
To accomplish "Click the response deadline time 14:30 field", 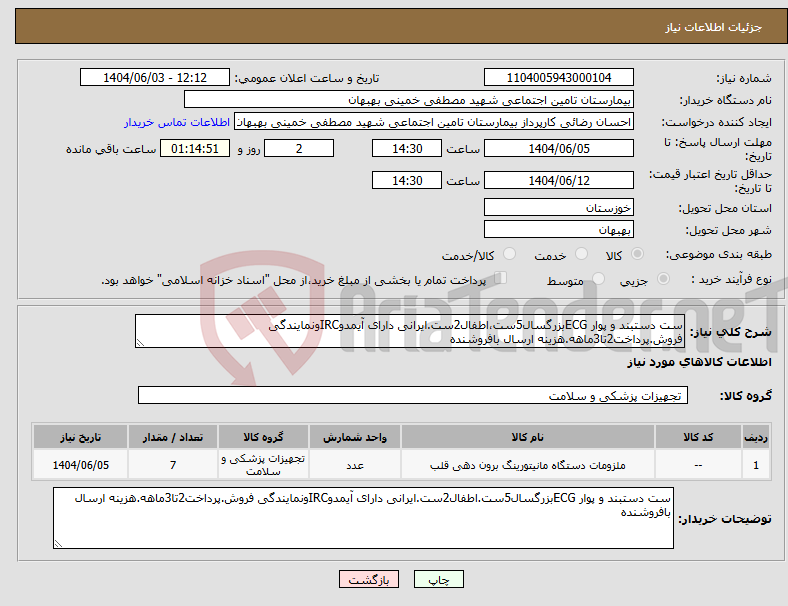I will [407, 149].
